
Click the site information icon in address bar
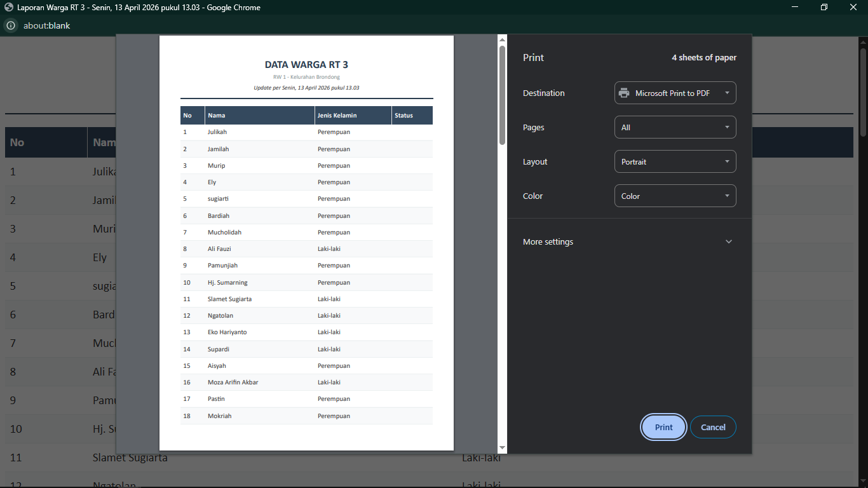point(10,26)
